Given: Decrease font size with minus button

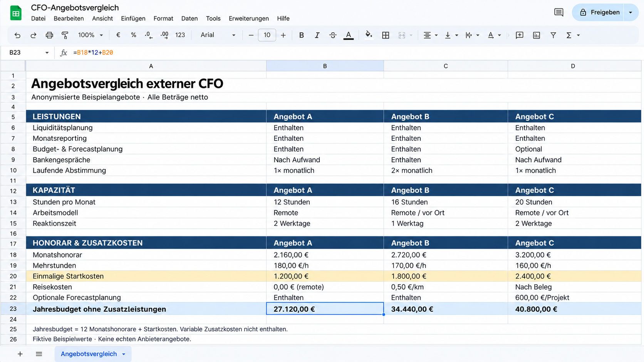Looking at the screenshot, I should [x=251, y=35].
